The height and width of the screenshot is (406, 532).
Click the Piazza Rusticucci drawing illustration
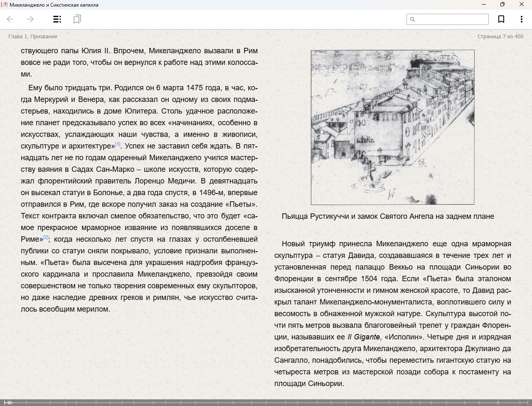click(x=392, y=127)
